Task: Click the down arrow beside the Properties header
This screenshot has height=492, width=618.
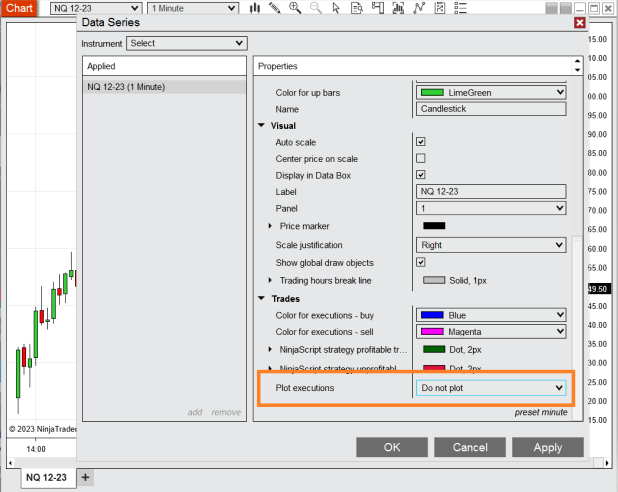Action: tap(577, 70)
